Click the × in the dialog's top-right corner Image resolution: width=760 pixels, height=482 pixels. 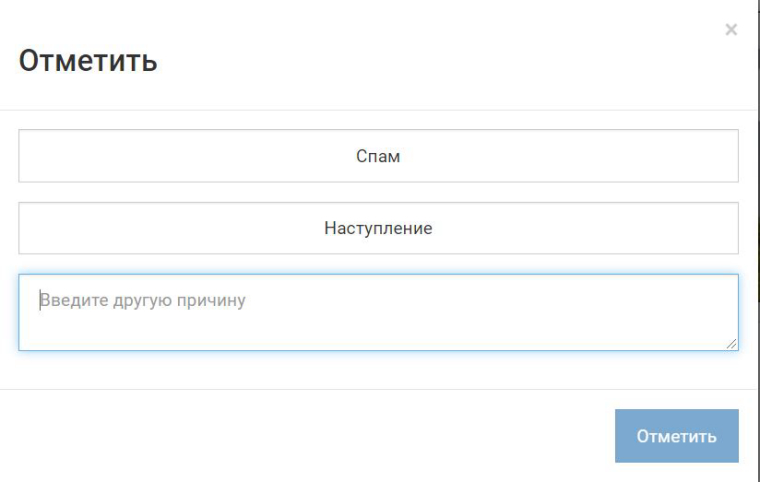pos(731,30)
